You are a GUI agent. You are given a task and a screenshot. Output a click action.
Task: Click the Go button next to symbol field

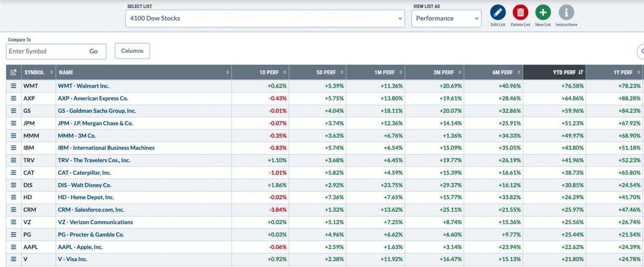pos(93,51)
